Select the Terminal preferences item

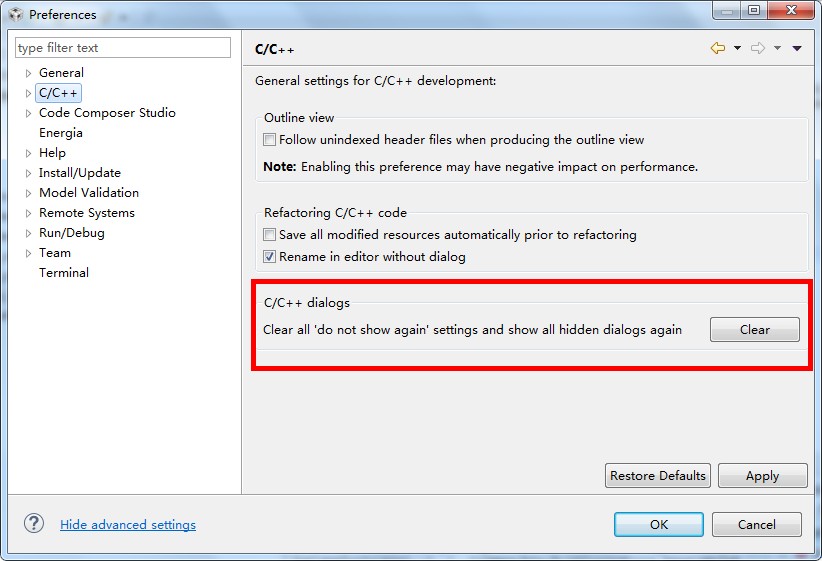point(64,273)
